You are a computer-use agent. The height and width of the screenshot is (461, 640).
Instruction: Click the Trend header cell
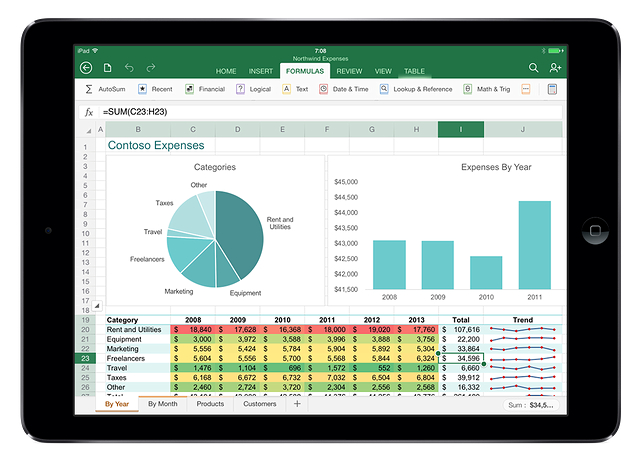523,320
